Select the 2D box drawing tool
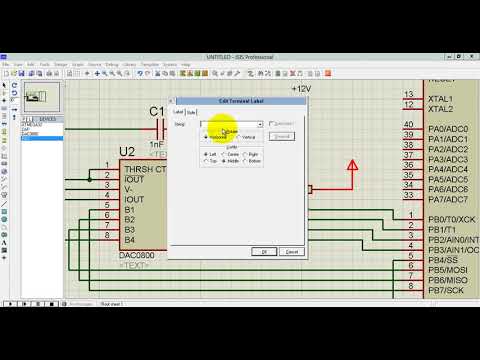The width and height of the screenshot is (480, 360). 4,212
